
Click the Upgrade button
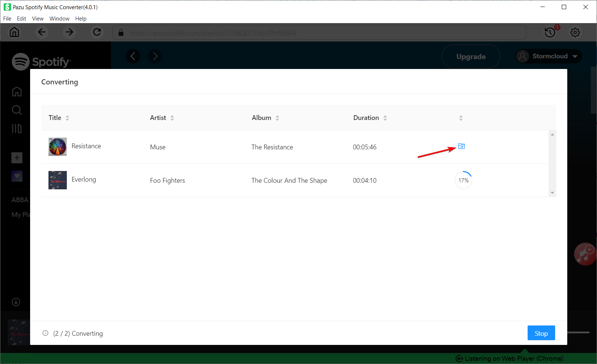(x=471, y=57)
